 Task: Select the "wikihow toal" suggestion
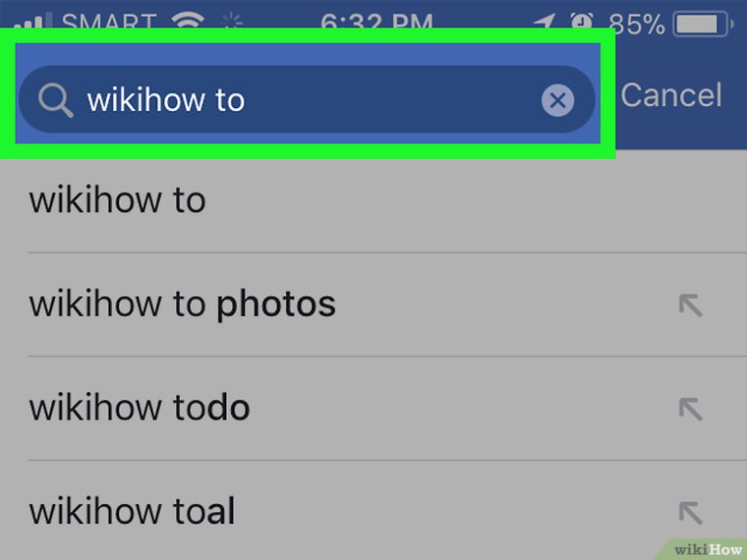tap(133, 511)
